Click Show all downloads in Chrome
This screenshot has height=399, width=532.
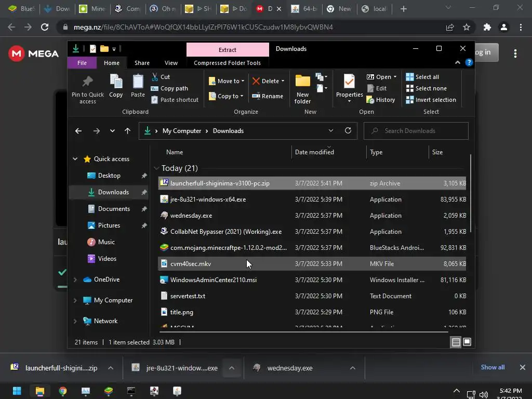pyautogui.click(x=493, y=367)
